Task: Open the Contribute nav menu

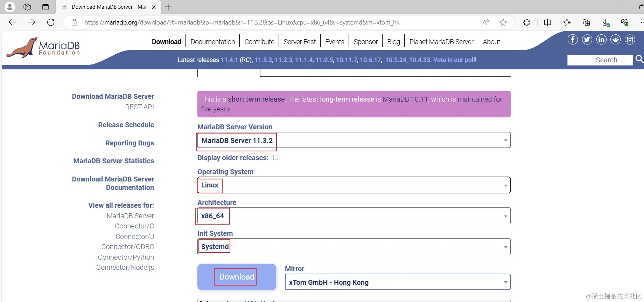Action: tap(259, 42)
